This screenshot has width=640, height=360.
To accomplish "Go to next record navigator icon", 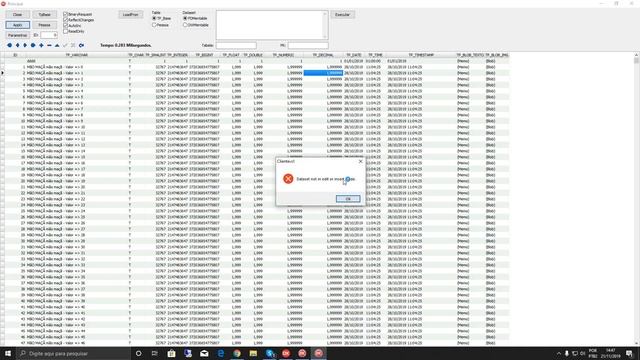I will [25, 45].
